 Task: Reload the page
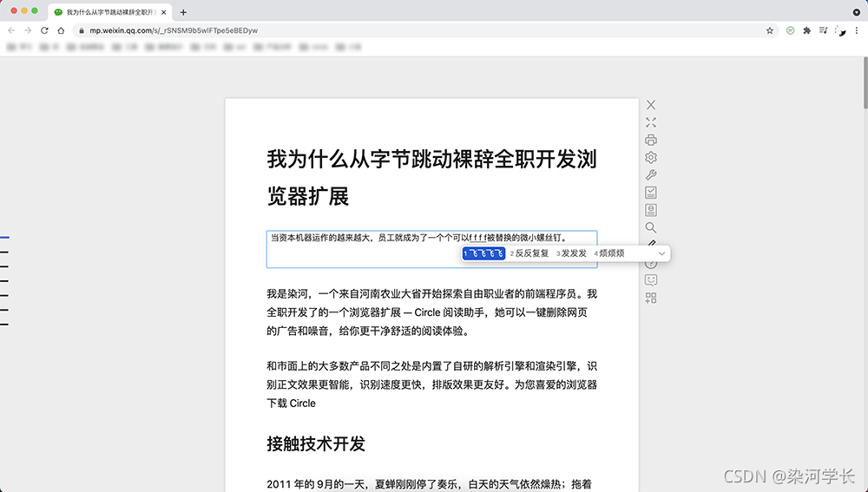(x=44, y=30)
